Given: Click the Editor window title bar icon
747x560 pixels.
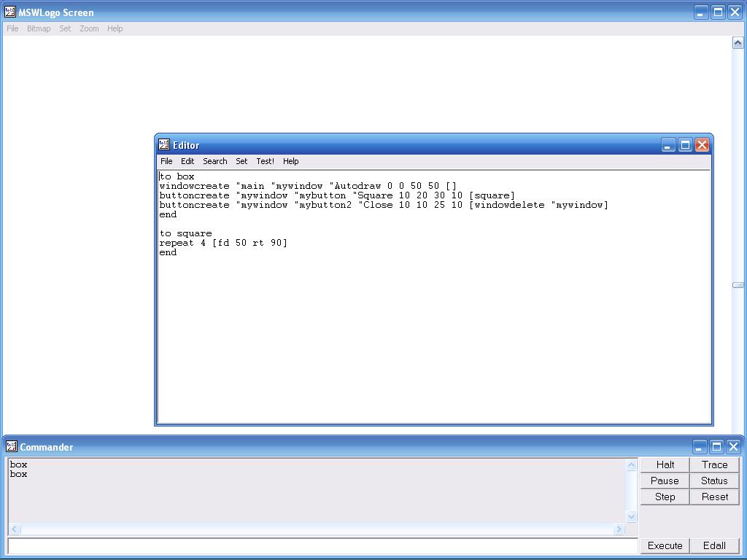Looking at the screenshot, I should pyautogui.click(x=164, y=145).
